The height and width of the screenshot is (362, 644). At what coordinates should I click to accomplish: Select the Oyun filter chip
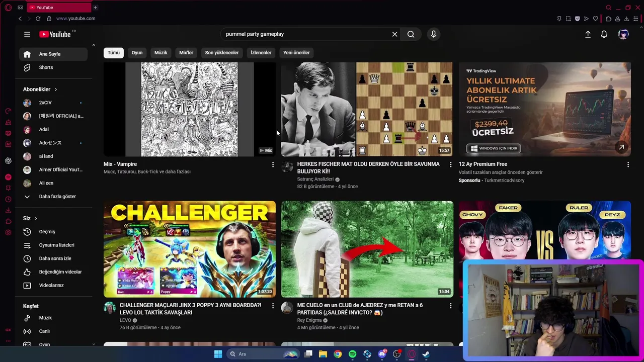coord(137,53)
